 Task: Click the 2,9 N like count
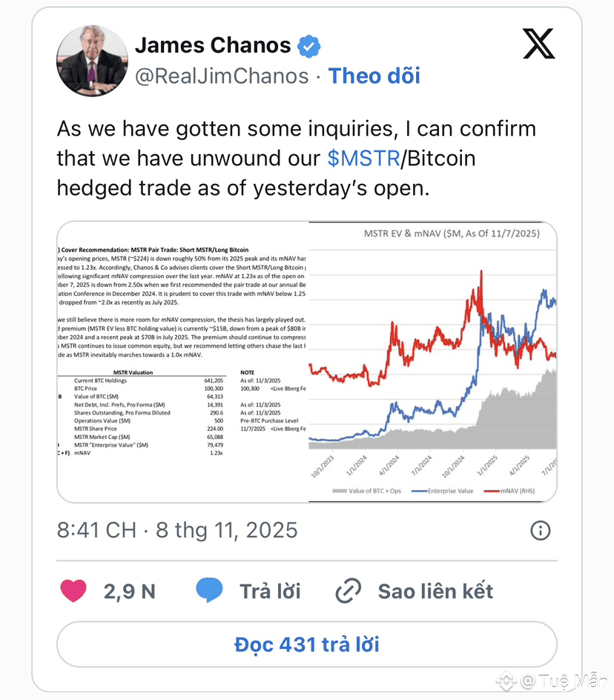pos(130,591)
